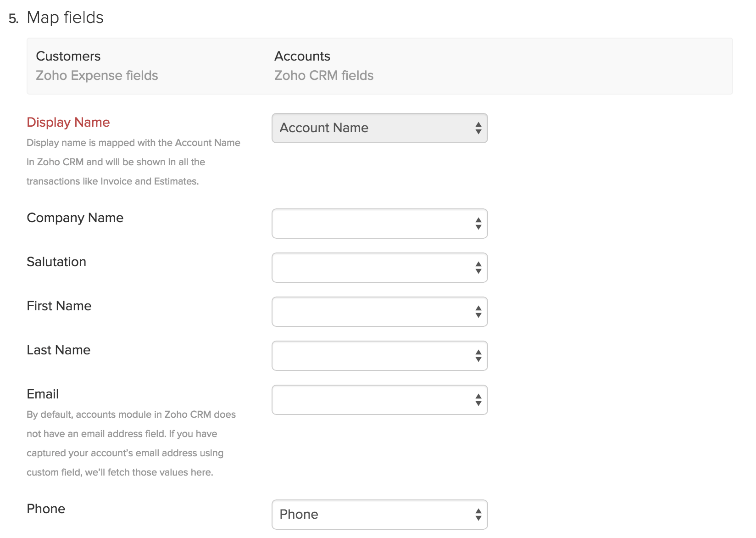Click the Last Name field label
The image size is (756, 538).
(x=59, y=350)
